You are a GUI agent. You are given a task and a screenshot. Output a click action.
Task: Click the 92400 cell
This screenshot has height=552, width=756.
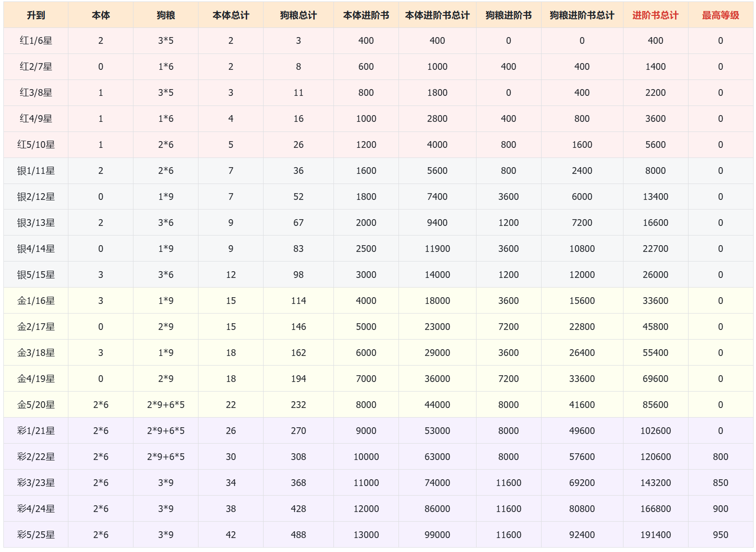(x=582, y=535)
